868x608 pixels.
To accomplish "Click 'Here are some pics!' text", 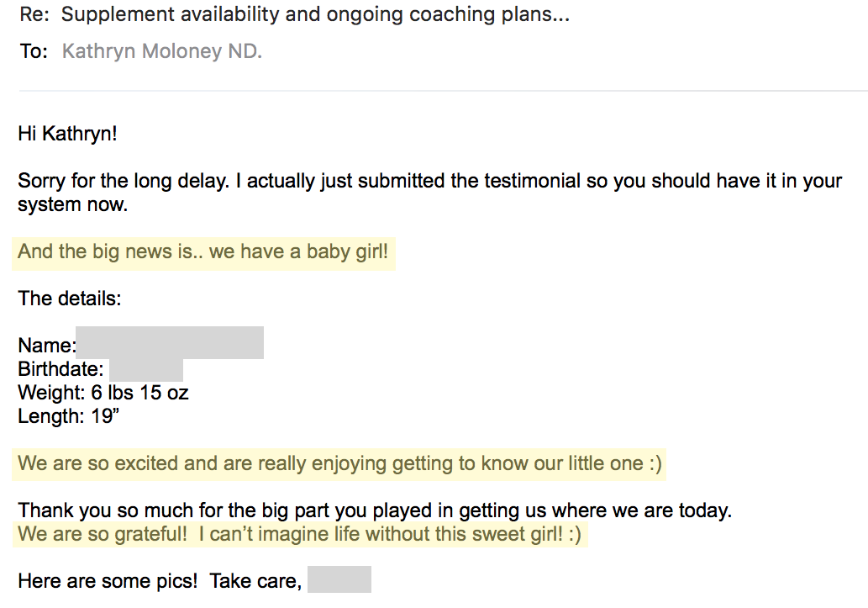I will coord(108,581).
